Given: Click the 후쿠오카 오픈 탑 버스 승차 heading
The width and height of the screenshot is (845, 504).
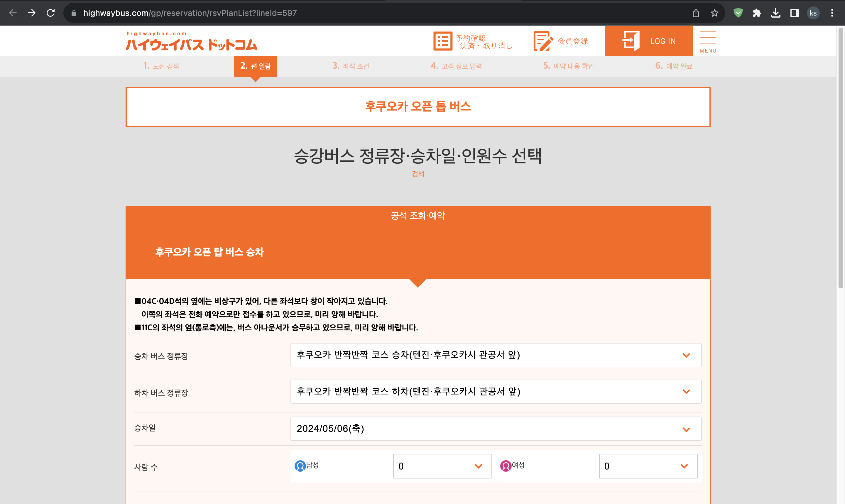Looking at the screenshot, I should point(209,252).
